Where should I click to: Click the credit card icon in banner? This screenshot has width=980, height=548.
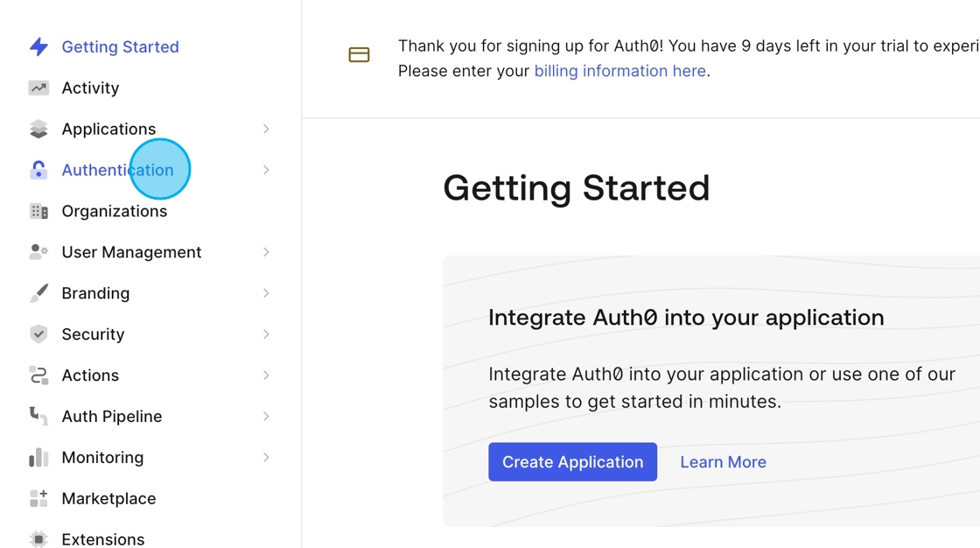tap(360, 55)
